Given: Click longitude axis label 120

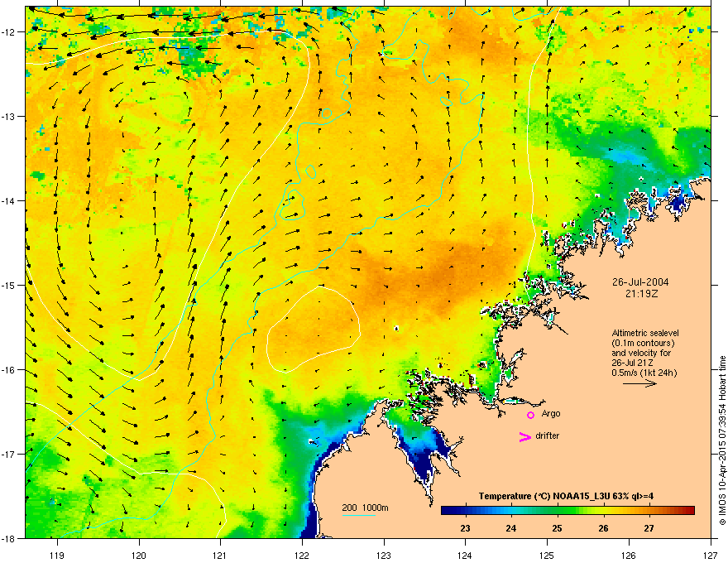Looking at the screenshot, I should [x=139, y=556].
